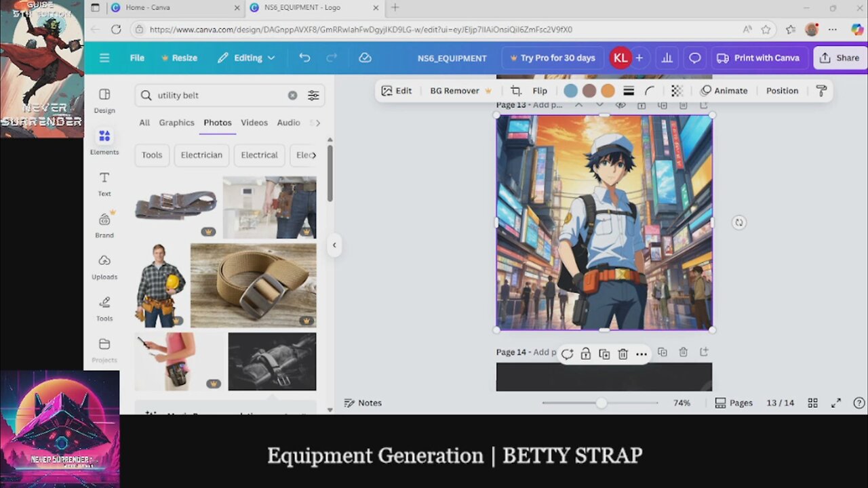Viewport: 868px width, 488px height.
Task: Copy style with the paint roller icon
Action: (821, 91)
